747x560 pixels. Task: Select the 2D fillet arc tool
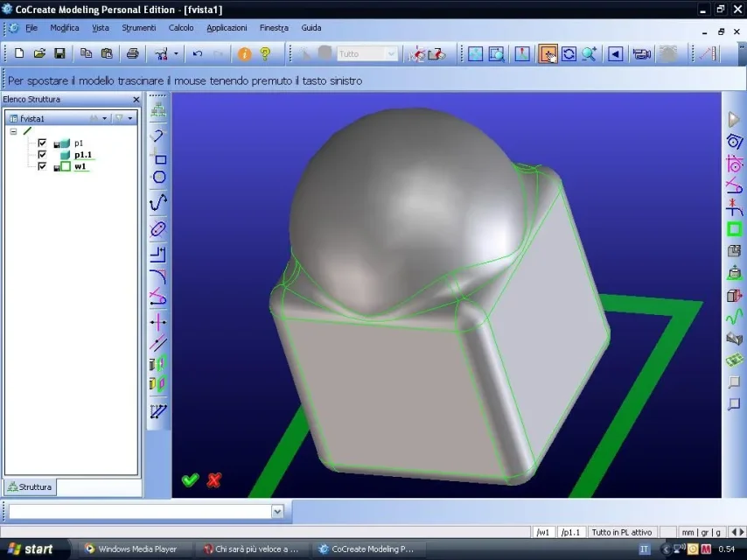pos(158,276)
